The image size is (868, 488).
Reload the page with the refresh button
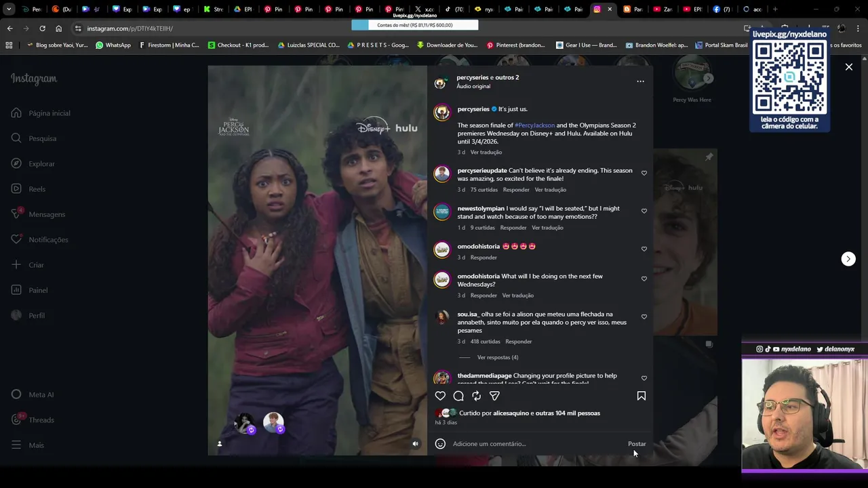pyautogui.click(x=42, y=28)
